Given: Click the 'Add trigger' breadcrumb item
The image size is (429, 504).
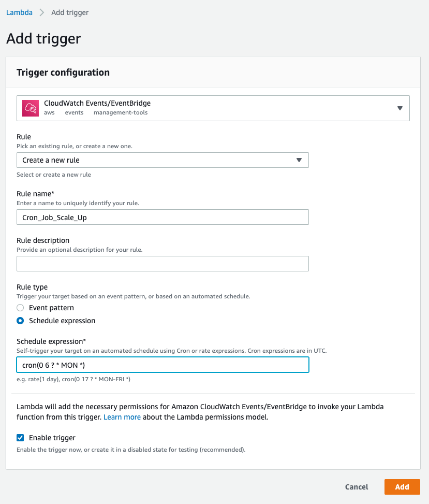Looking at the screenshot, I should click(x=70, y=12).
